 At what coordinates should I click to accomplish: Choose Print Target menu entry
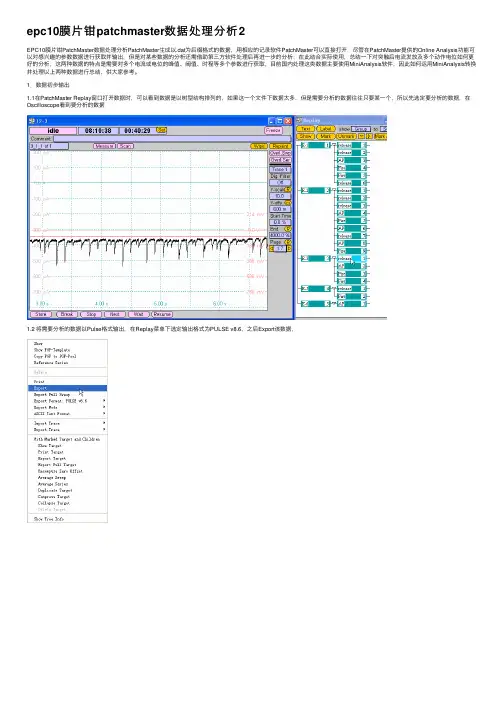tap(67, 452)
